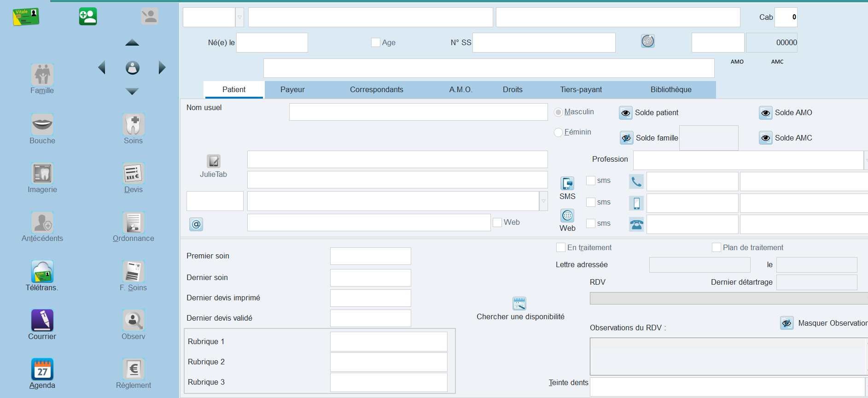This screenshot has height=398, width=868.
Task: Tick the Age checkbox
Action: coord(376,42)
